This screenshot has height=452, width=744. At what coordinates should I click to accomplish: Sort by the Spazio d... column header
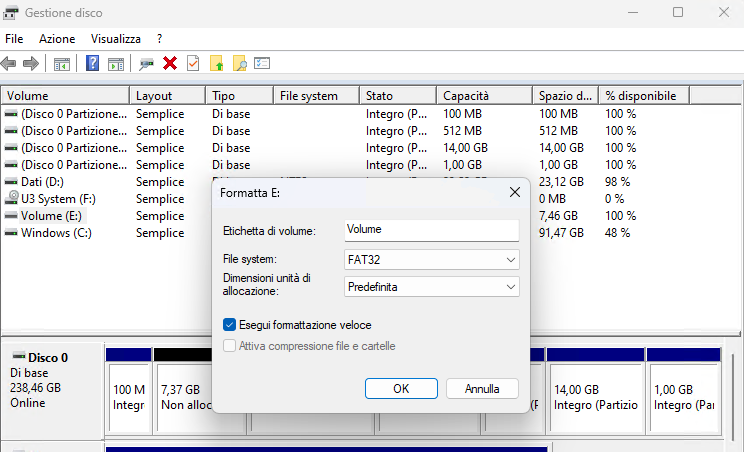tap(566, 96)
